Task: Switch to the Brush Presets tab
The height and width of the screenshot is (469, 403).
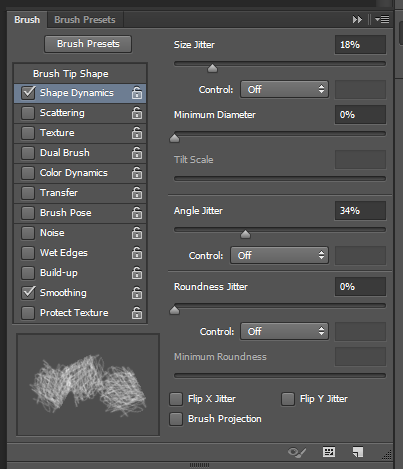Action: click(x=85, y=20)
